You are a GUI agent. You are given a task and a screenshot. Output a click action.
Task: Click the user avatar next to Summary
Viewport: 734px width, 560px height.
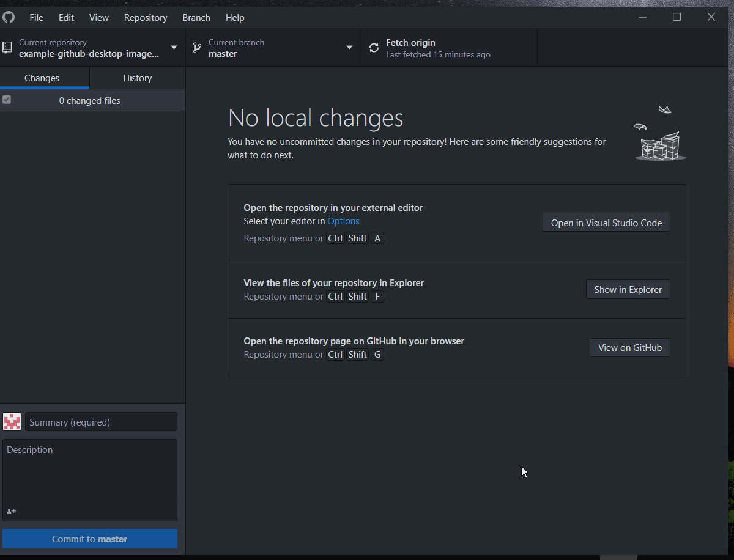tap(12, 421)
